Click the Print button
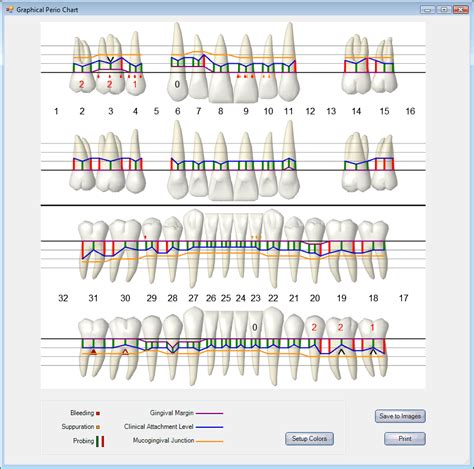Screen dimensions: 474x469 pos(405,439)
